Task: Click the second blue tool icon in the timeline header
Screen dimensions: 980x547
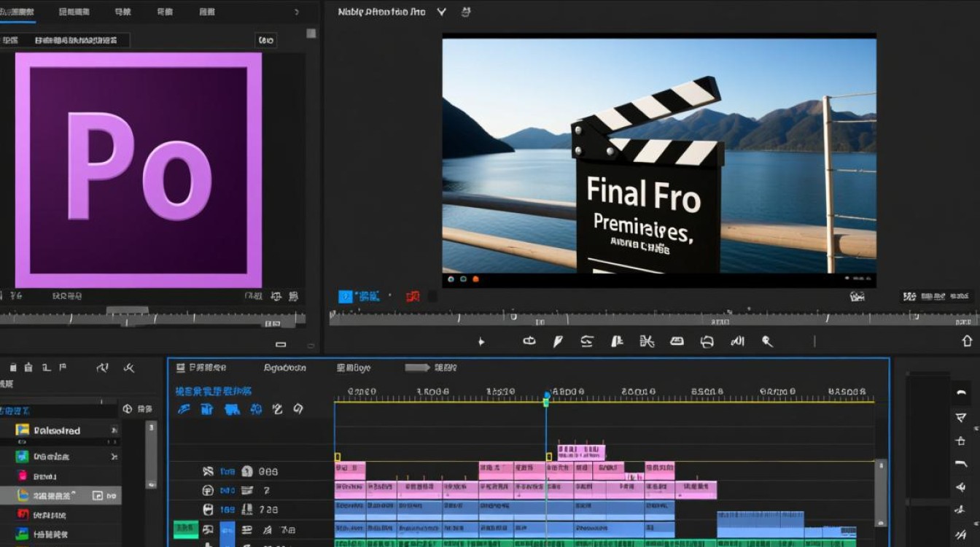Action: point(207,409)
